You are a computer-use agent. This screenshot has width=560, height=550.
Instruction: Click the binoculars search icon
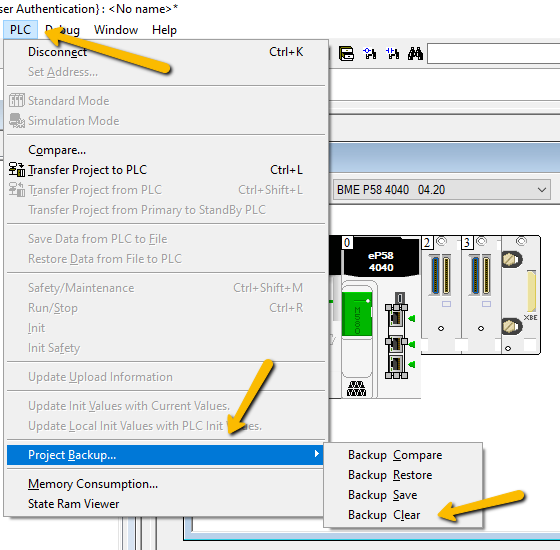pos(415,54)
